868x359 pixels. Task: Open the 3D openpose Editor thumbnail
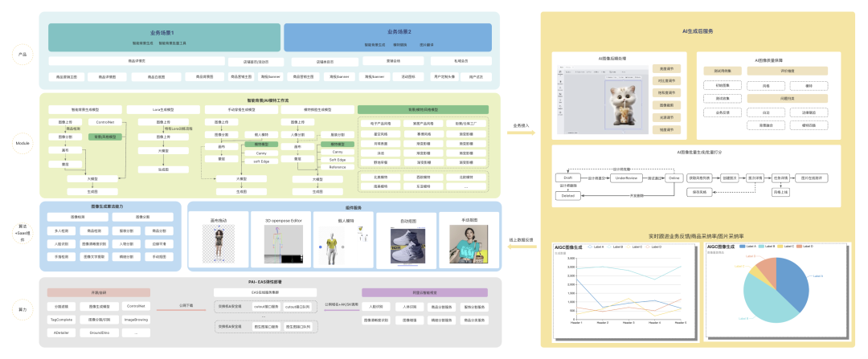click(284, 244)
